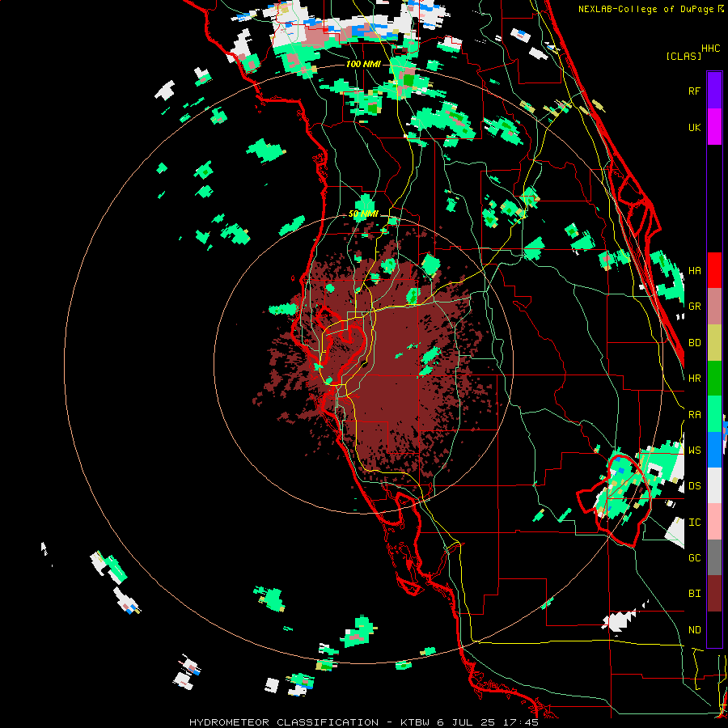Click the "6 JUL 25" date text
This screenshot has width=728, height=728.
(465, 722)
